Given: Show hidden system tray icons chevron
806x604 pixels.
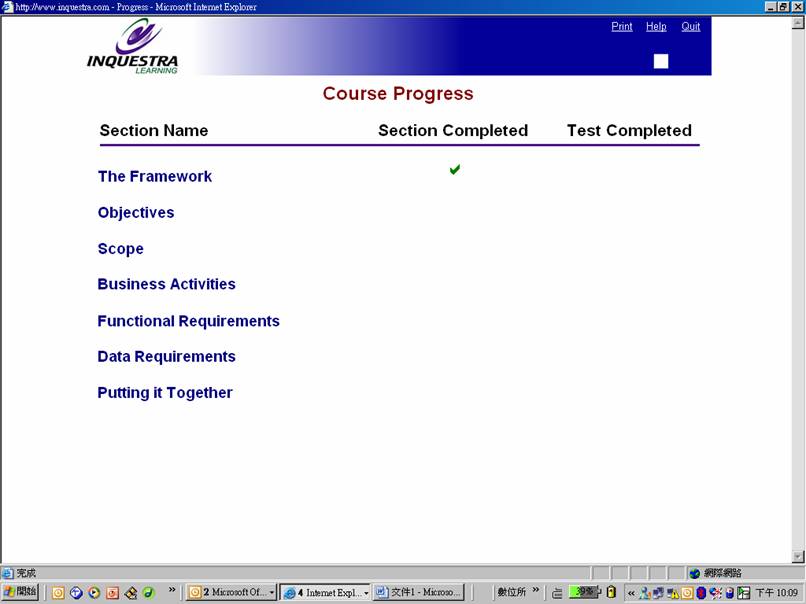Looking at the screenshot, I should tap(631, 592).
